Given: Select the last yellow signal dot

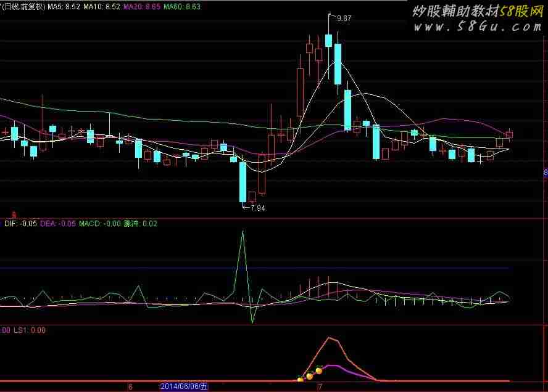Looking at the screenshot, I should [x=319, y=370].
